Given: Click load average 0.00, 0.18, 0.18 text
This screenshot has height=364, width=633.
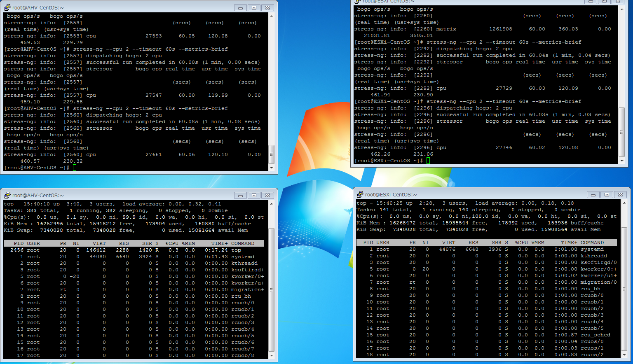Looking at the screenshot, I should [x=525, y=203].
